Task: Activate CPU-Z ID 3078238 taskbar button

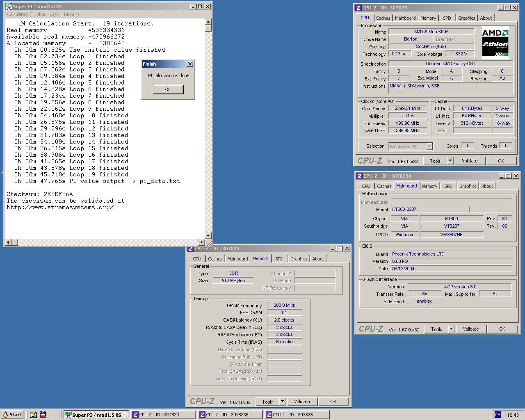Action: pyautogui.click(x=230, y=415)
